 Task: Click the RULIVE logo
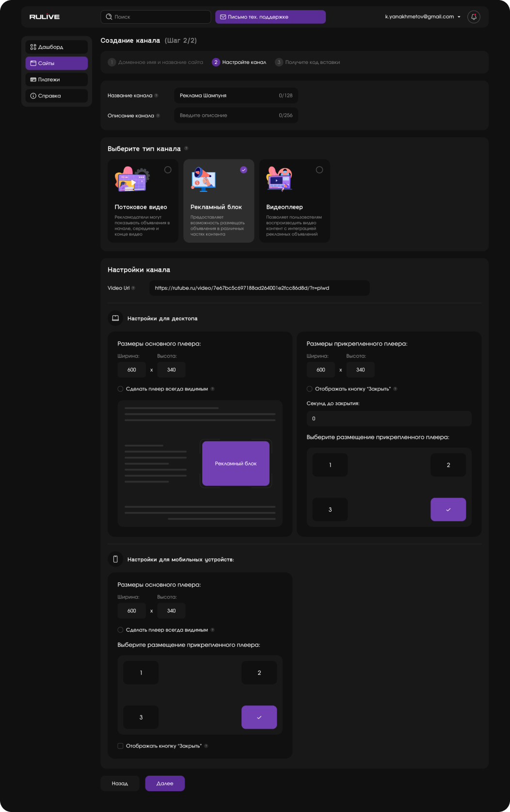pos(45,17)
